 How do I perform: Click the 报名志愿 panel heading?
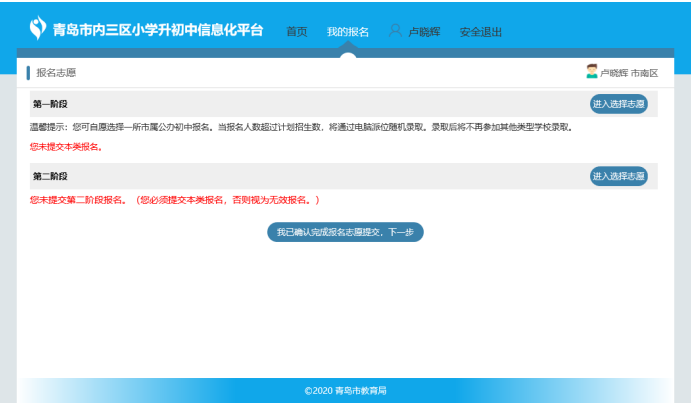coord(56,73)
